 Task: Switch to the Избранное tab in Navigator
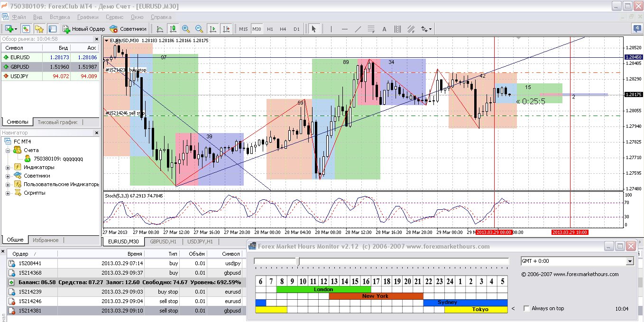click(x=46, y=240)
